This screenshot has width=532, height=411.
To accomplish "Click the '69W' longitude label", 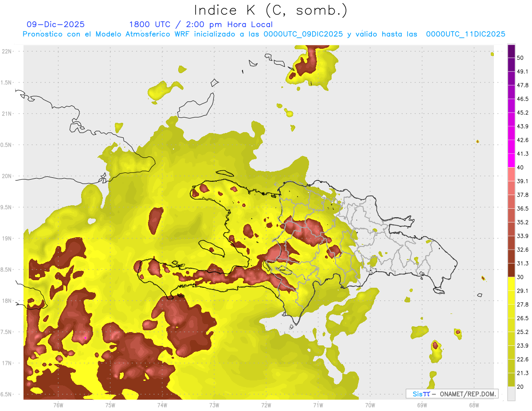I will (422, 405).
